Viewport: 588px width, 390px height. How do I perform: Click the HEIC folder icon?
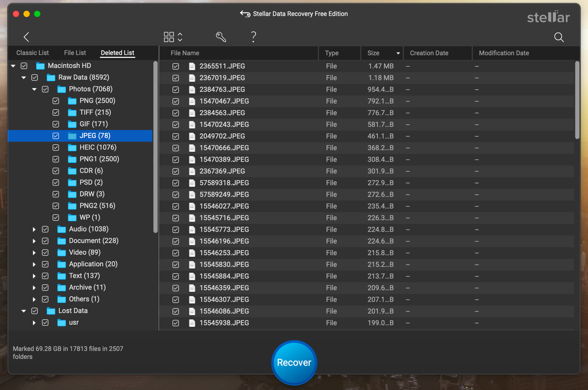coord(72,147)
